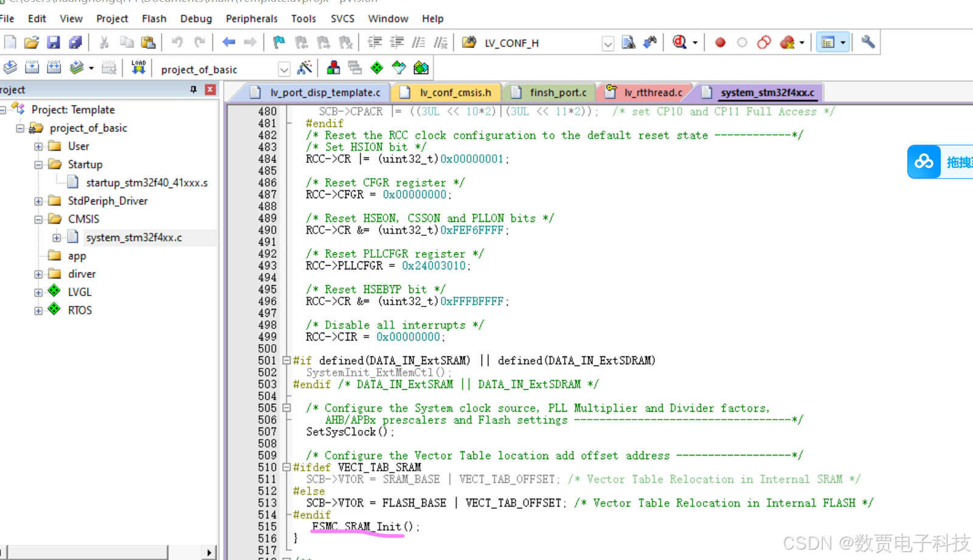The width and height of the screenshot is (973, 560).
Task: Click the Enable/Disable breakpoint circle icon
Action: [742, 42]
